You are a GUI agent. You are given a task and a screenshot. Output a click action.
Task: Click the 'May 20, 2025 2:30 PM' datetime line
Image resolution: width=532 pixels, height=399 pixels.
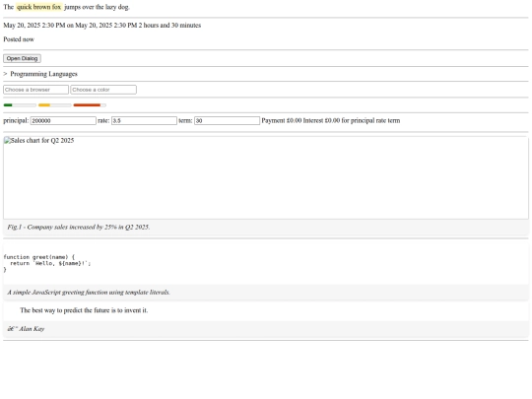point(102,25)
